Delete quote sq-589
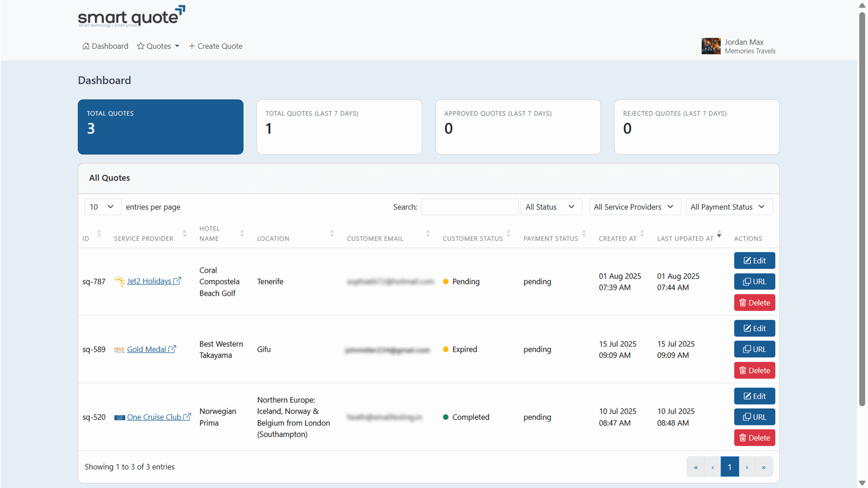This screenshot has width=868, height=488. coord(754,370)
